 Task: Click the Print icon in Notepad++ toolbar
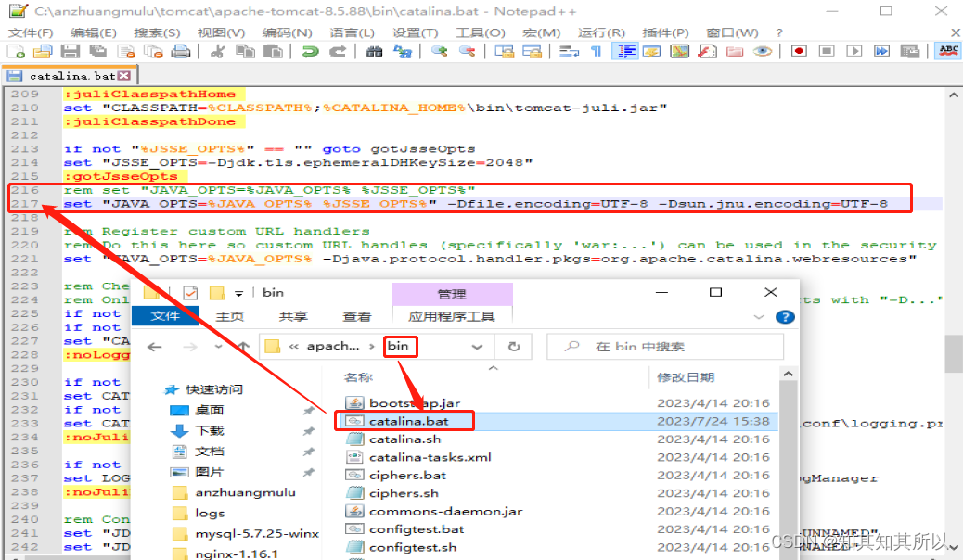point(181,52)
